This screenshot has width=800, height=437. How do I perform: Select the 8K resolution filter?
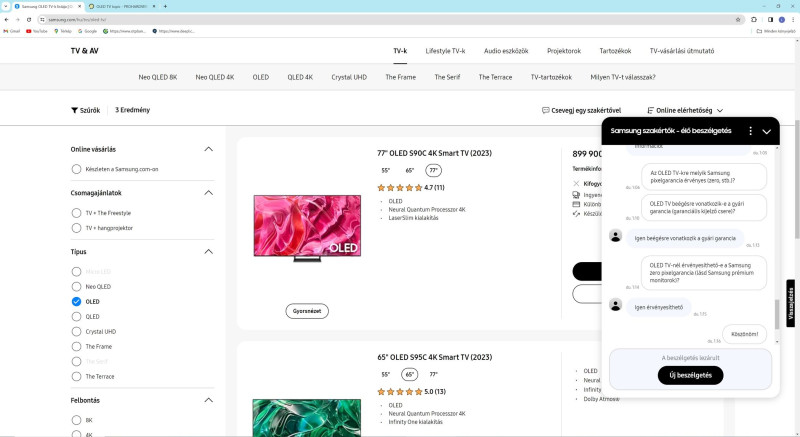(76, 420)
